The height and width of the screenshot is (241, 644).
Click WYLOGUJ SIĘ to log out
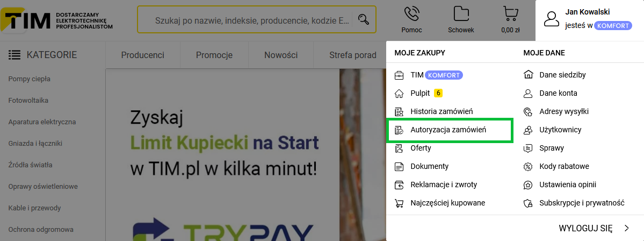point(585,228)
